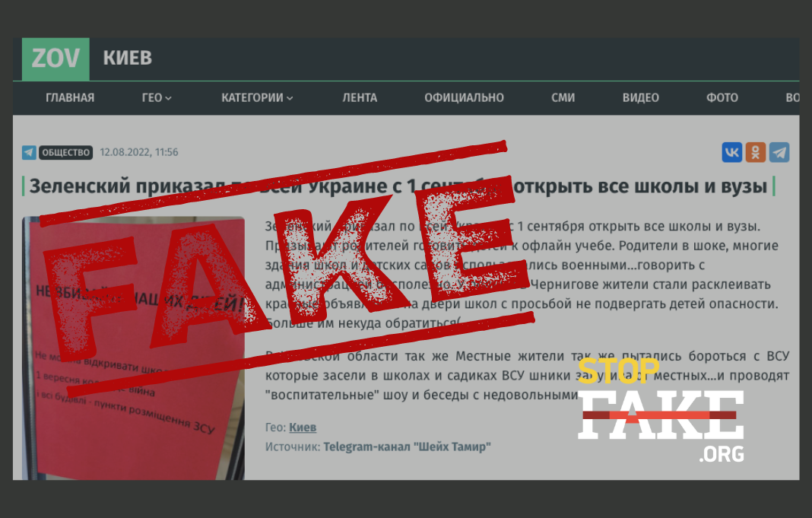Click the green ZOV logo
The image size is (812, 518).
coord(56,59)
